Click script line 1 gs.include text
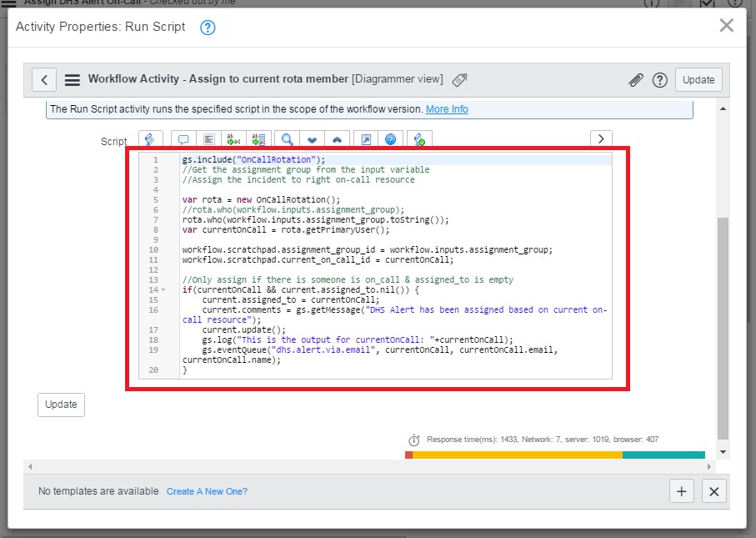The image size is (756, 538). click(253, 159)
